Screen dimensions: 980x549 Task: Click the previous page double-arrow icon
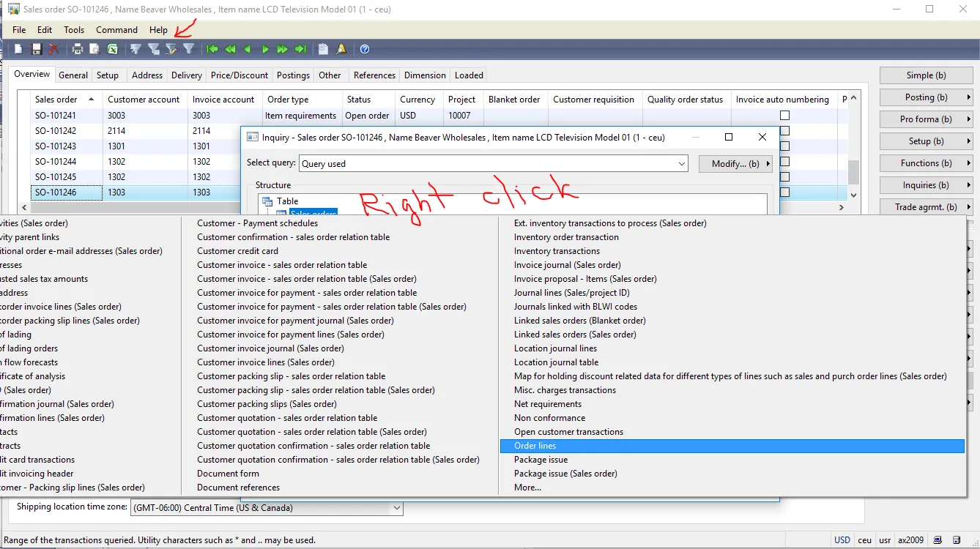(x=230, y=49)
